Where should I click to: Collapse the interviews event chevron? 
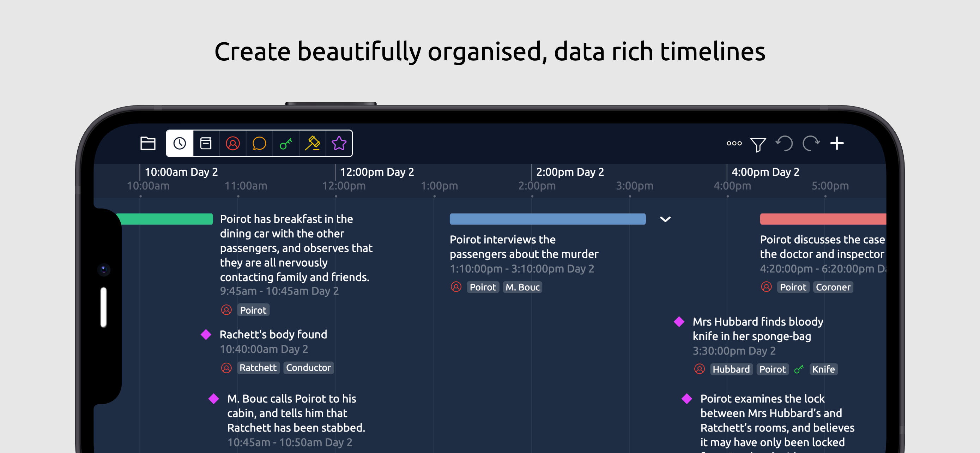click(x=665, y=219)
